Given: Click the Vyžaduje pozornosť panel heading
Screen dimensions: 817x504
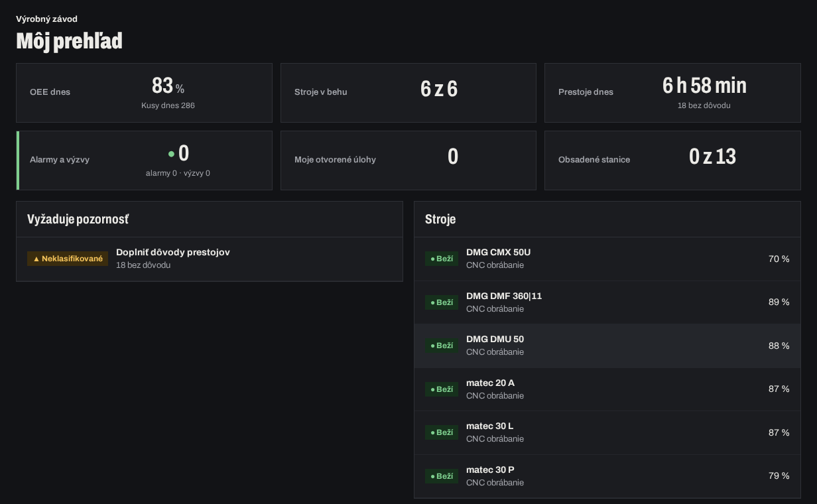Looking at the screenshot, I should point(78,220).
